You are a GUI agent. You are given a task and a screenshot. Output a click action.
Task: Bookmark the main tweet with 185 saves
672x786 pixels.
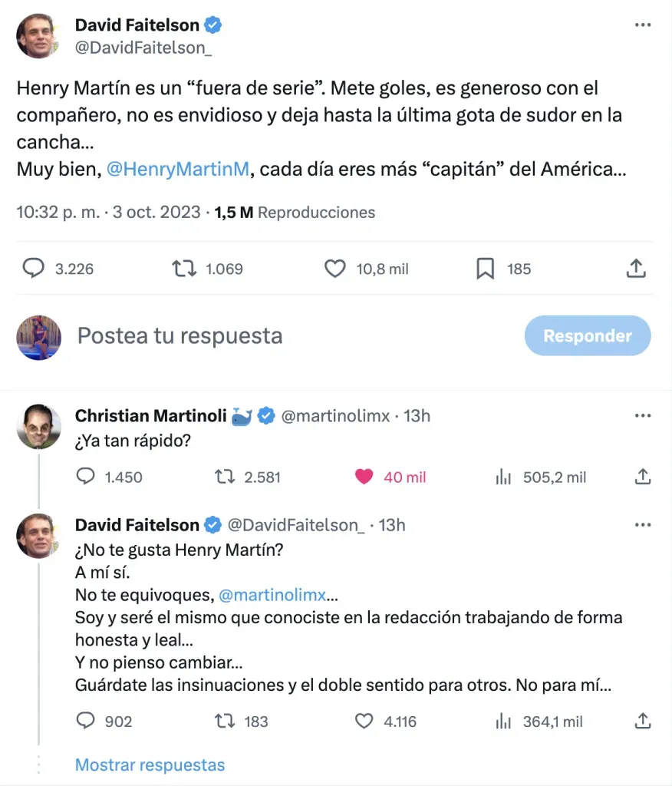(x=485, y=269)
